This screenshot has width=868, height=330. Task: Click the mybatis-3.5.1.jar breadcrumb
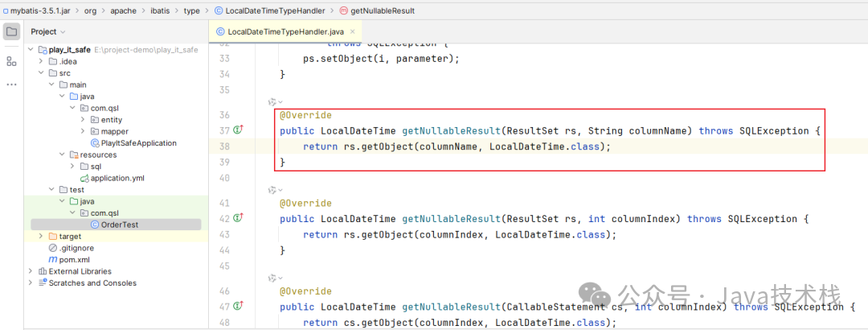point(42,10)
